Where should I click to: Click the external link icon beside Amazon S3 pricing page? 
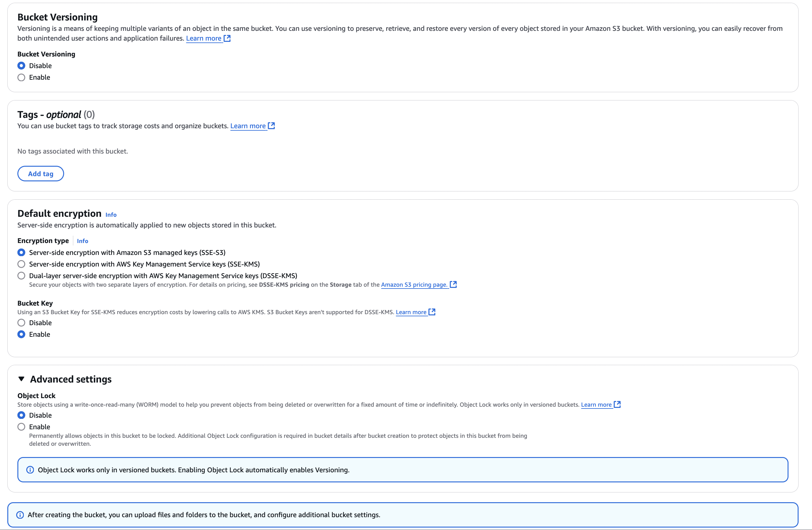[x=453, y=284]
